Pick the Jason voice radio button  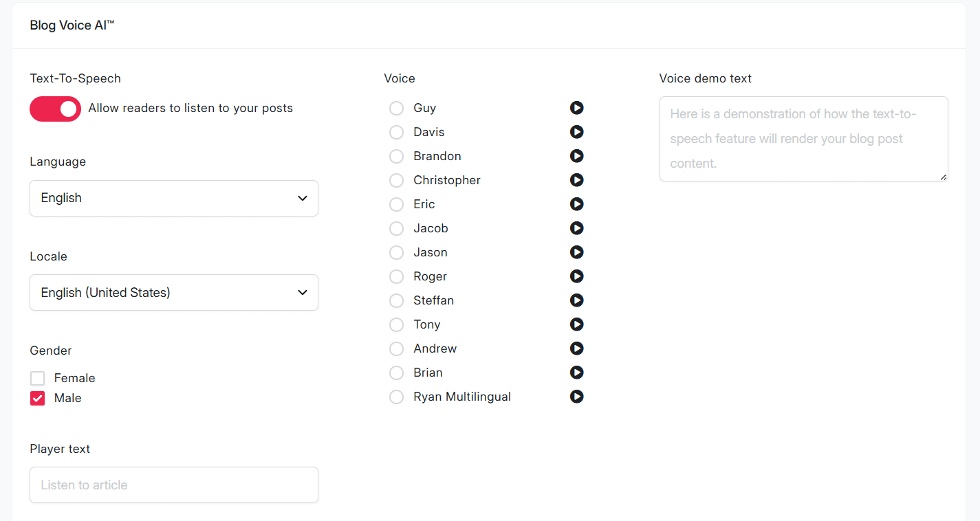coord(396,252)
